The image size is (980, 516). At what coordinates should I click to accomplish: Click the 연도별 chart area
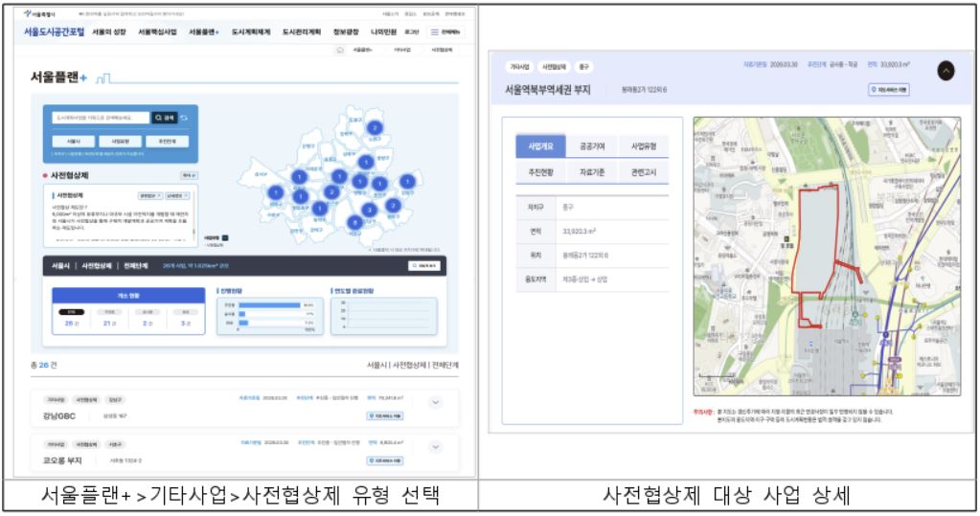tap(384, 316)
